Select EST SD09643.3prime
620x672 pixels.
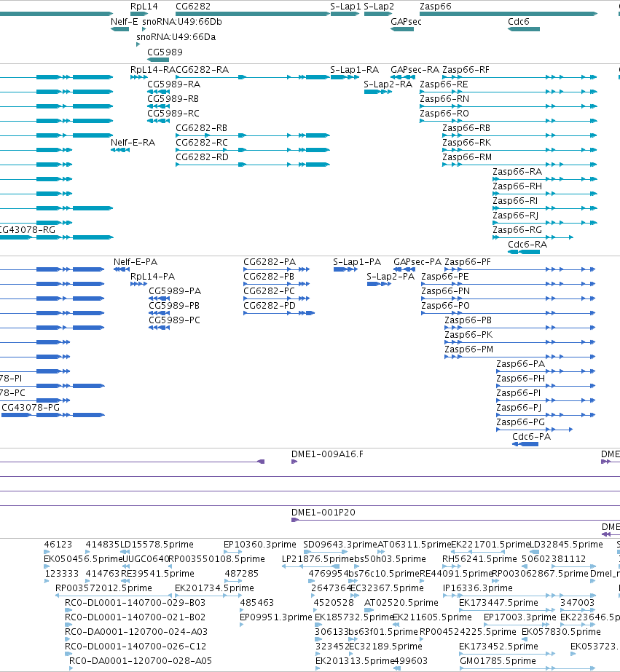pyautogui.click(x=340, y=545)
